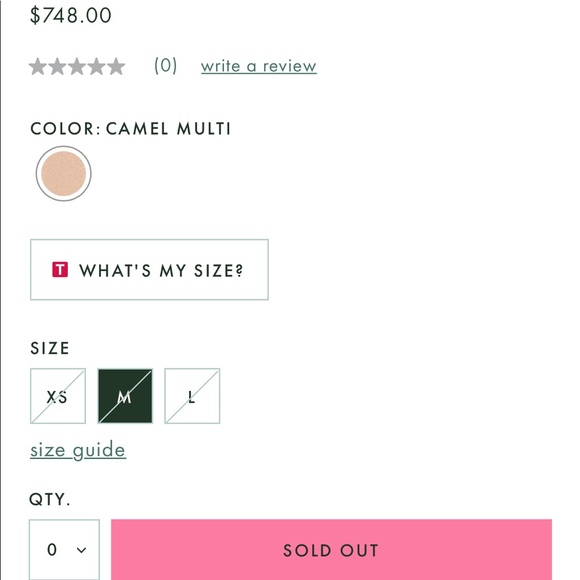The image size is (580, 580).
Task: Click the $748.00 price text
Action: [x=71, y=15]
